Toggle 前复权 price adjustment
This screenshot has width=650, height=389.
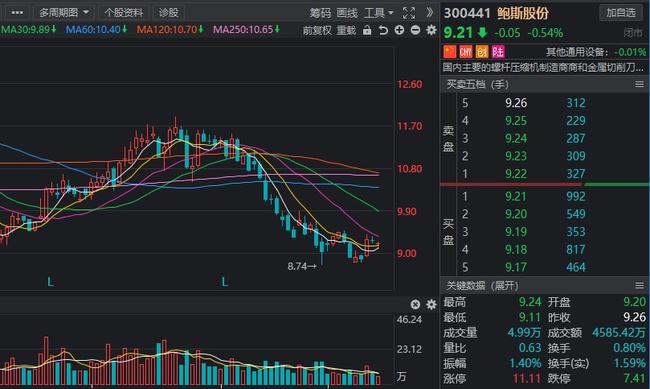pos(317,30)
